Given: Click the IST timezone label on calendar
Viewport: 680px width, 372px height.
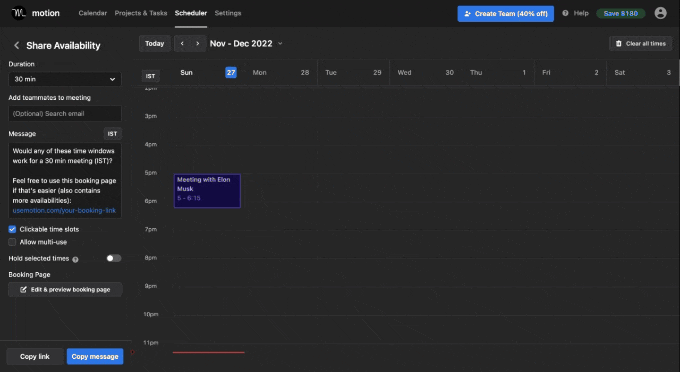Looking at the screenshot, I should [150, 76].
